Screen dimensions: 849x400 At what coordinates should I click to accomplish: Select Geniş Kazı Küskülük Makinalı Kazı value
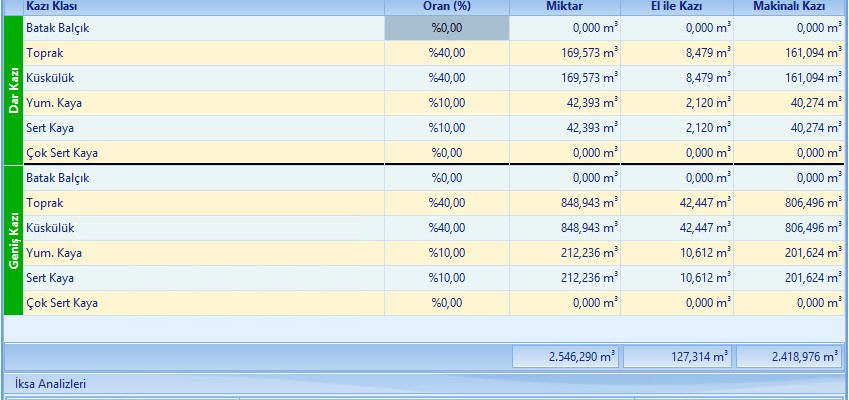(x=788, y=228)
